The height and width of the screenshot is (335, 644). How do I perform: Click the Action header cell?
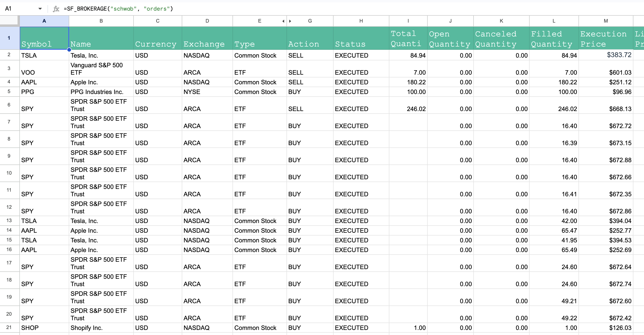point(310,38)
